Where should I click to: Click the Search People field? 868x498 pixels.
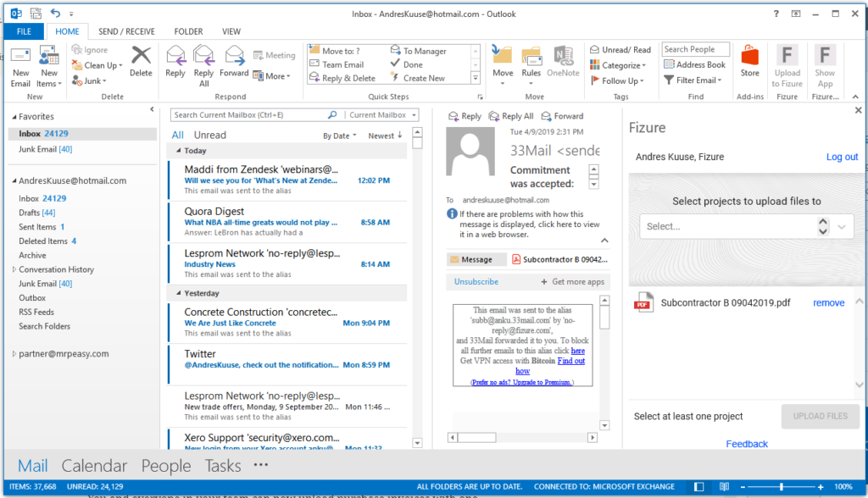point(695,49)
